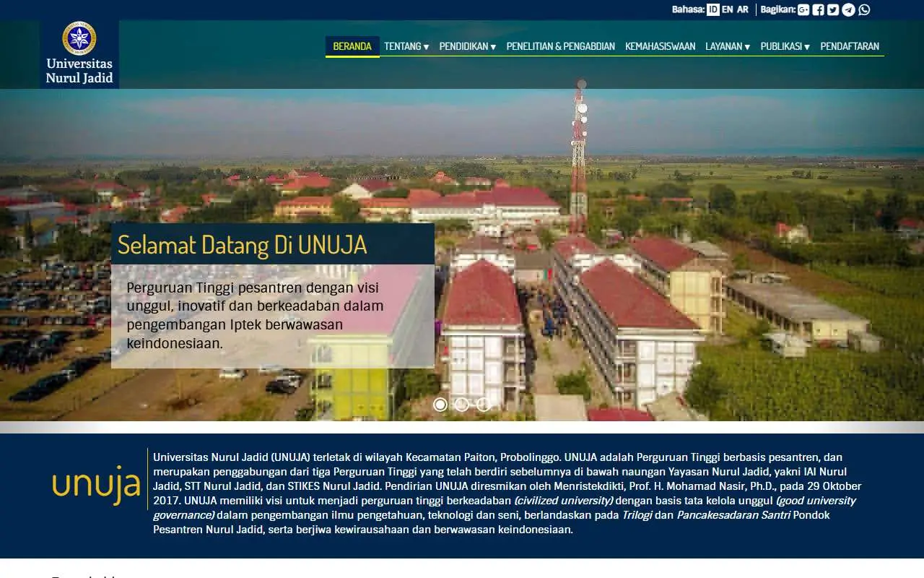The width and height of the screenshot is (924, 578).
Task: Switch language to AR (Arabic)
Action: click(742, 9)
